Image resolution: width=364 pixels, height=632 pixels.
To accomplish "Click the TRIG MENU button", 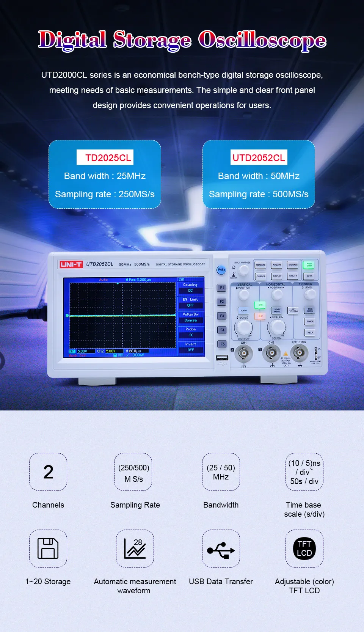I will click(x=310, y=310).
